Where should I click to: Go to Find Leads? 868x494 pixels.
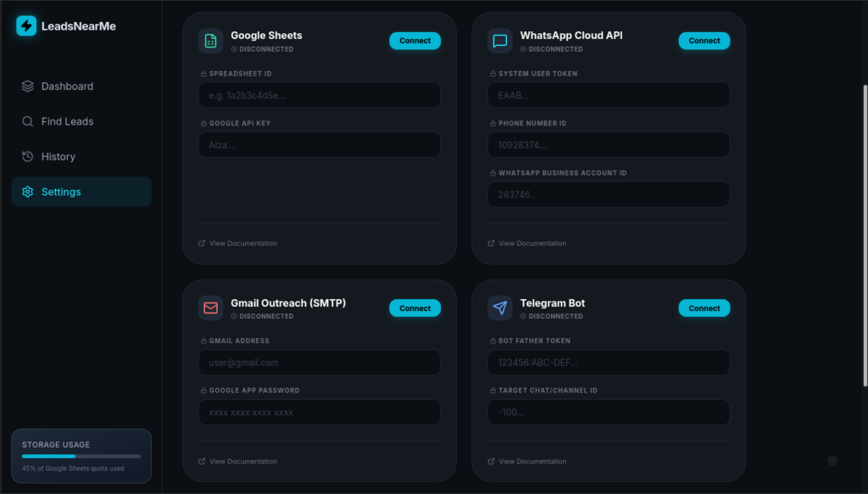point(81,122)
